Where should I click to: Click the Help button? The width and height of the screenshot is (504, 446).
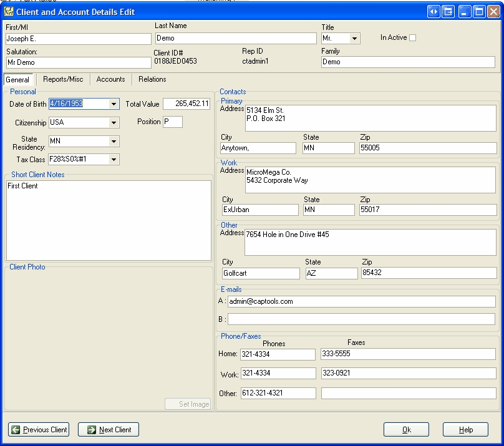click(465, 430)
